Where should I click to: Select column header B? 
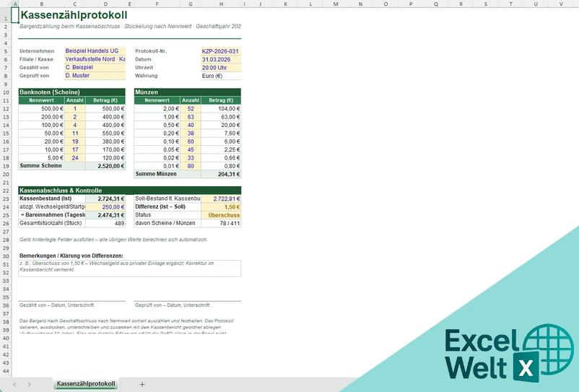[41, 4]
